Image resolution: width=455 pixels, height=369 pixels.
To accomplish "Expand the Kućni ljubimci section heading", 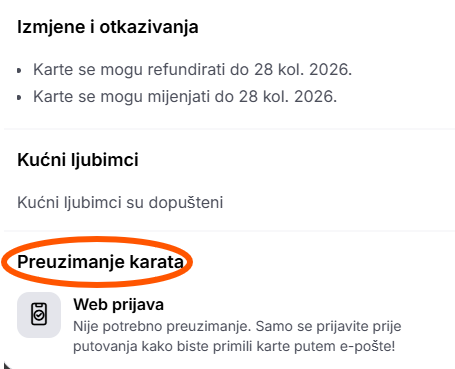I will pyautogui.click(x=78, y=160).
